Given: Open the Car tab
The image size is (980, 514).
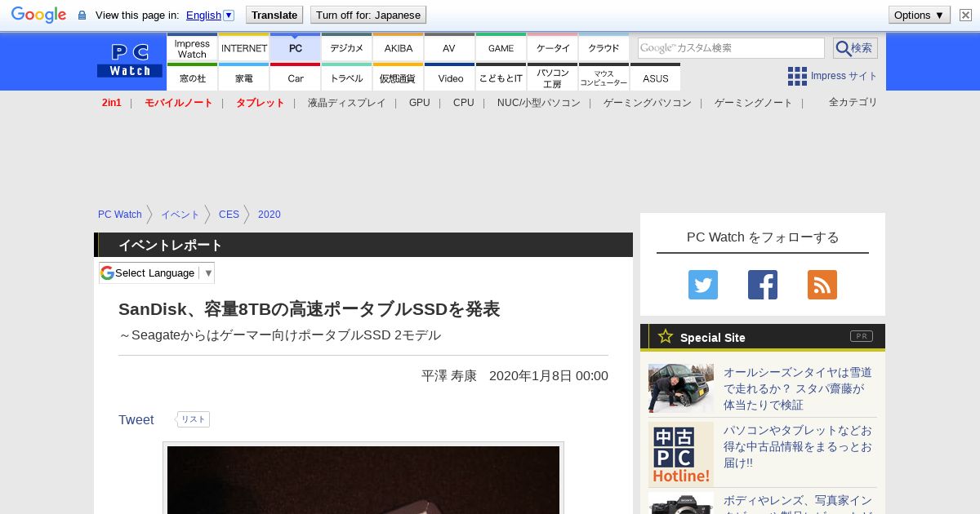Looking at the screenshot, I should coord(296,78).
